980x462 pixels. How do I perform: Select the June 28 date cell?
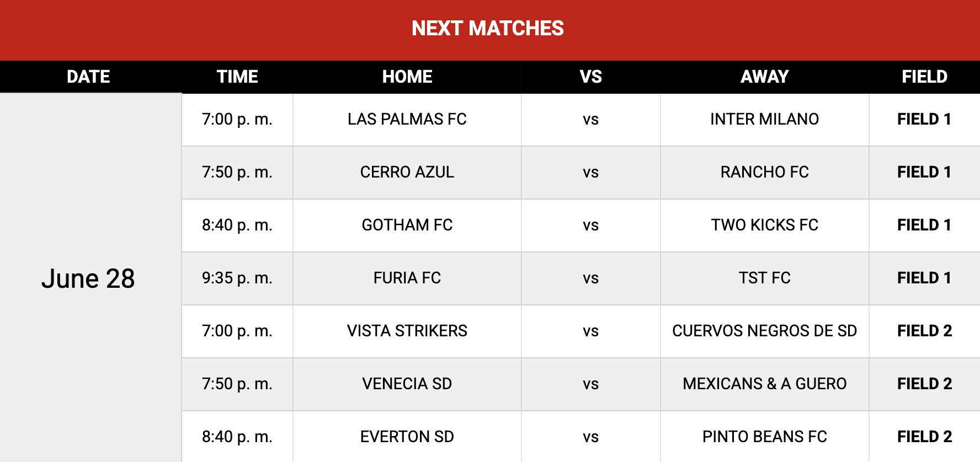coord(88,278)
